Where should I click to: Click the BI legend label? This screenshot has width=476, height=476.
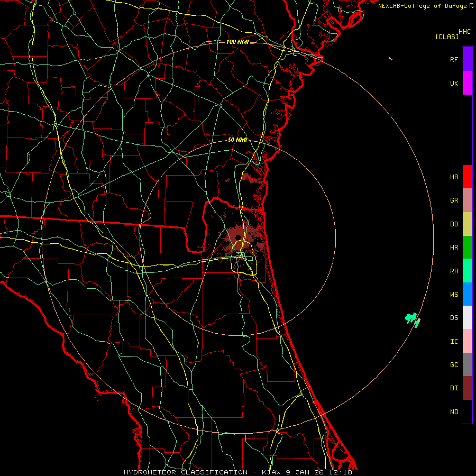click(454, 388)
